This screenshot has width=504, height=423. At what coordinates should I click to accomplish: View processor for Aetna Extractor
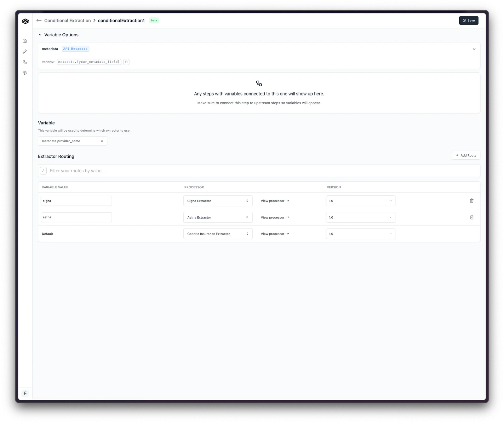pyautogui.click(x=275, y=218)
